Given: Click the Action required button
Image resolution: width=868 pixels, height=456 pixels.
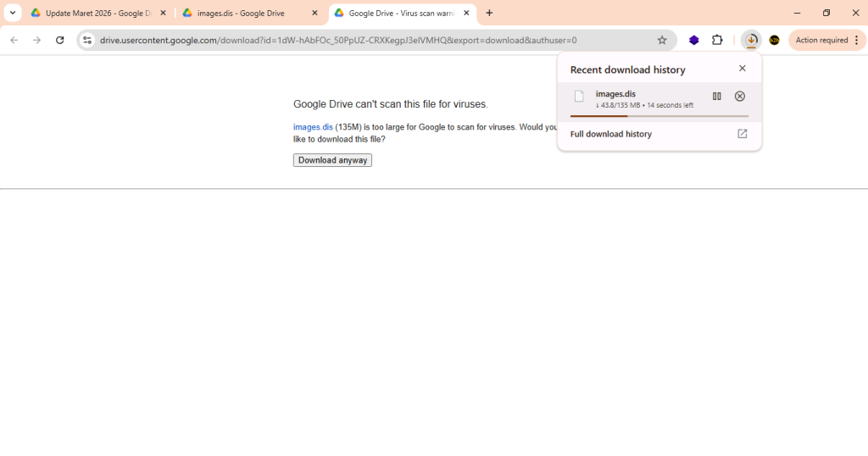Looking at the screenshot, I should (x=821, y=40).
